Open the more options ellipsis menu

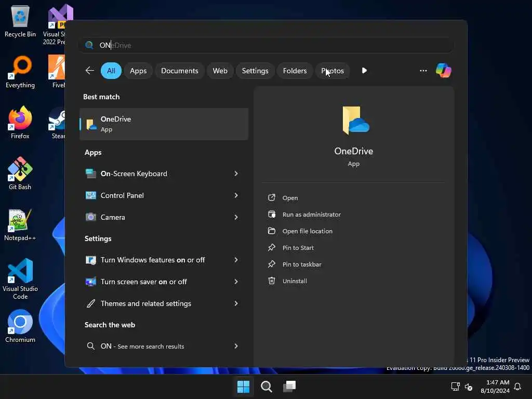423,71
